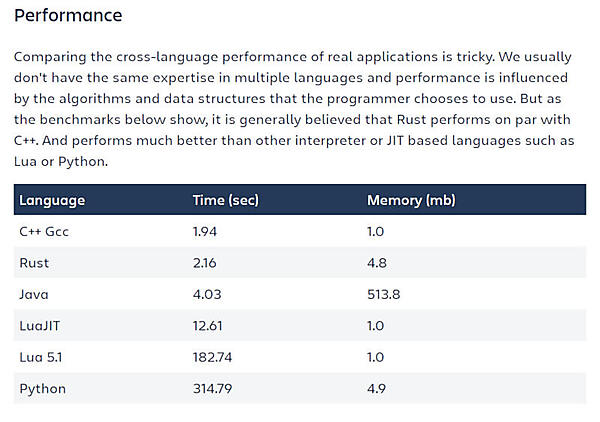The width and height of the screenshot is (600, 422).
Task: Click the Memory (mb) column header
Action: (411, 200)
